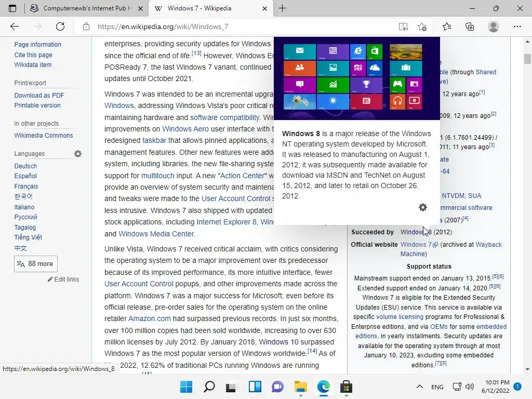Open software compatibility link
This screenshot has height=399, width=532.
pos(224,117)
